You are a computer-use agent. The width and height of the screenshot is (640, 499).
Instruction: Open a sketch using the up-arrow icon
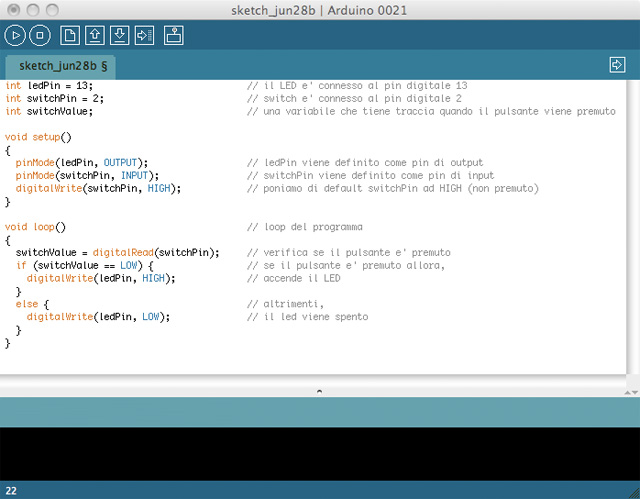pos(95,36)
